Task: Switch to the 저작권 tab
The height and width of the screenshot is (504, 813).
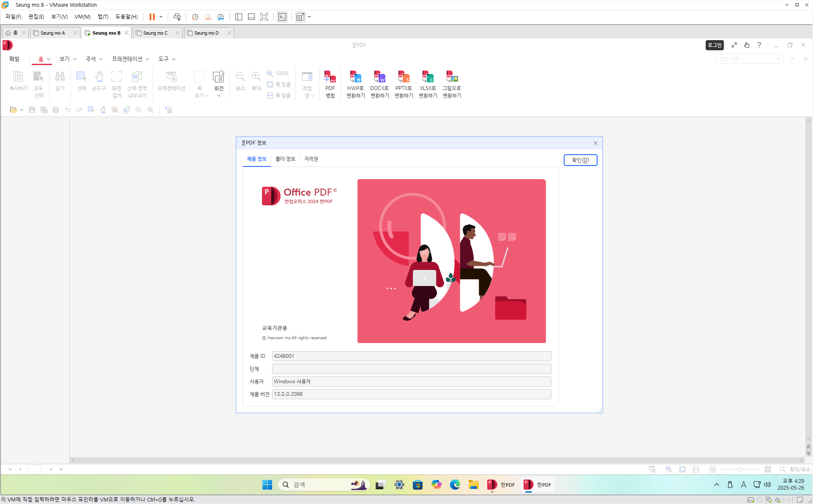Action: point(311,159)
